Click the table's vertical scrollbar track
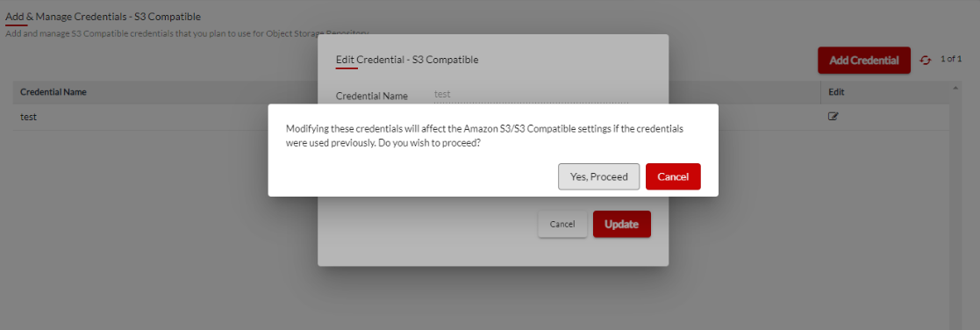Viewport: 980px width, 330px height. tap(955, 212)
